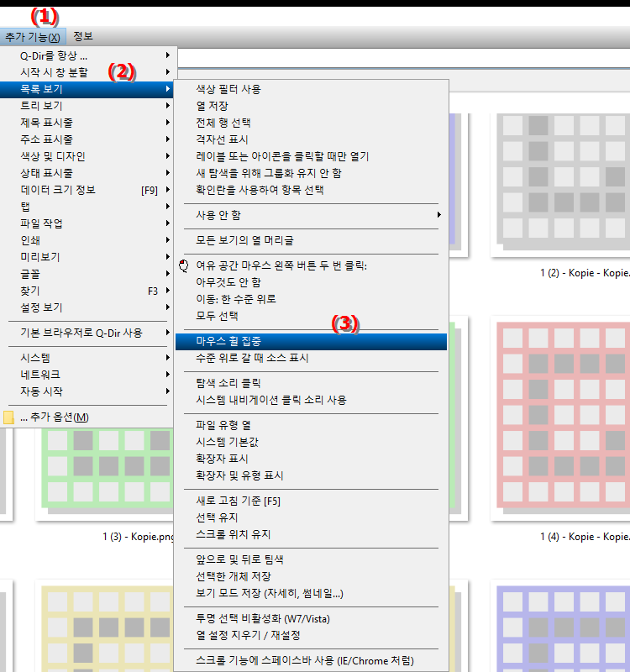
Task: Expand the 시작 시 창 분할 submenu
Action: click(87, 72)
